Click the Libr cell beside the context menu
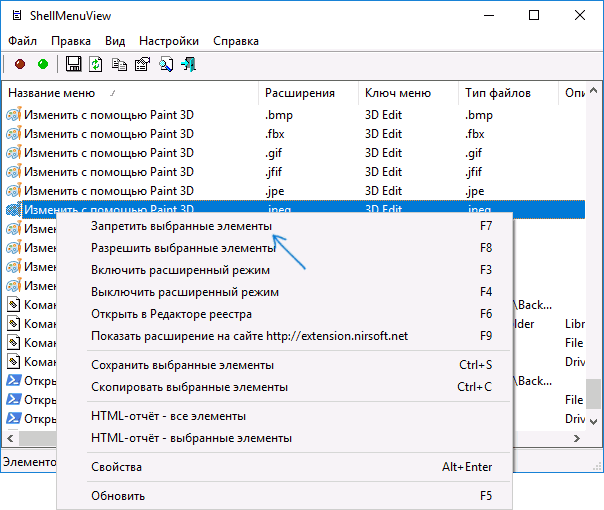The width and height of the screenshot is (604, 510). [x=575, y=324]
